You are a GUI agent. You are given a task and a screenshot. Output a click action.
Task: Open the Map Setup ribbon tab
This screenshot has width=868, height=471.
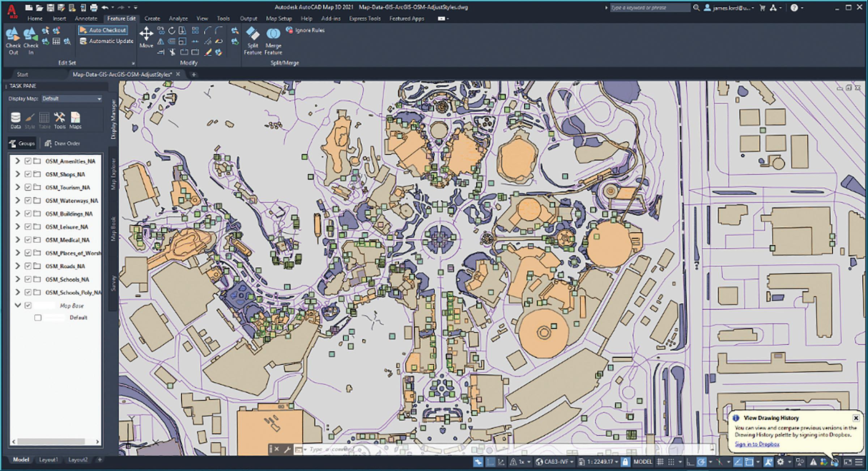(279, 18)
